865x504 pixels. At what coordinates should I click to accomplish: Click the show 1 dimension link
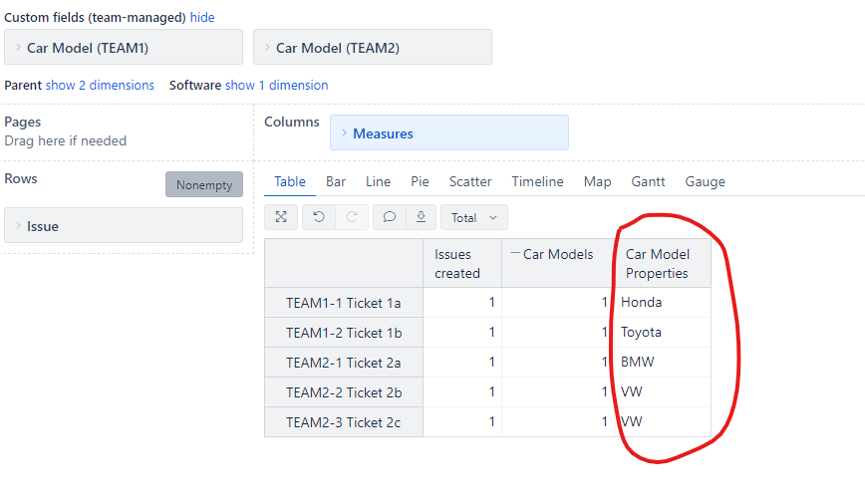[276, 85]
